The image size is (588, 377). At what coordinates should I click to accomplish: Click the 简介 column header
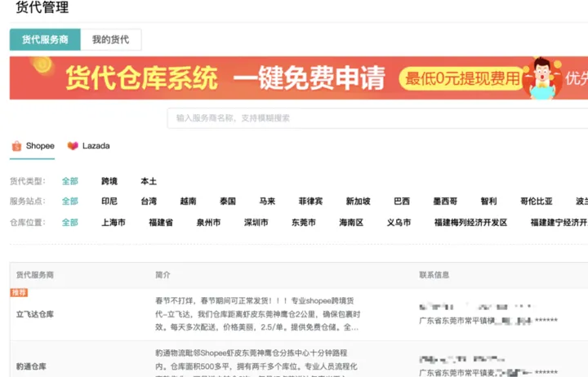point(163,275)
